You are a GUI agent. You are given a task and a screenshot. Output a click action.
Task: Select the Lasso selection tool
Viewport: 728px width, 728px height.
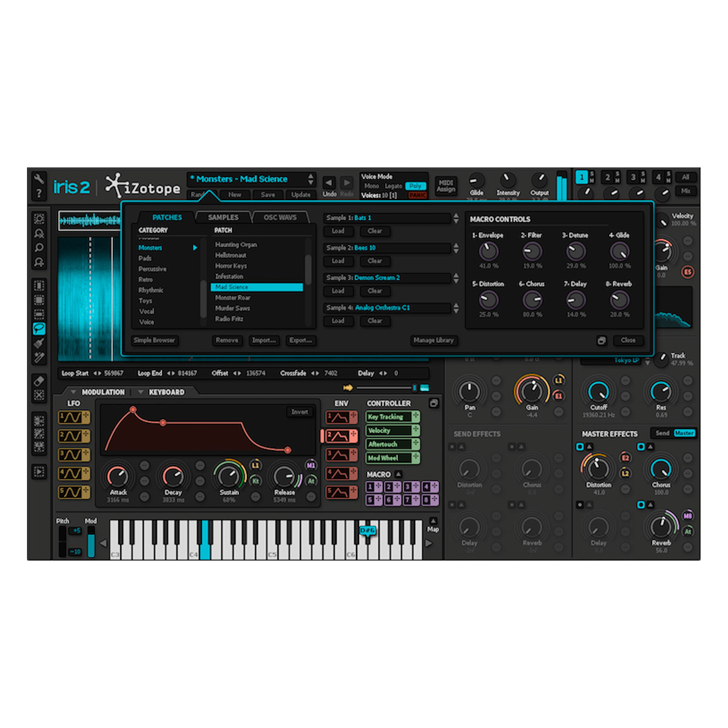click(39, 328)
